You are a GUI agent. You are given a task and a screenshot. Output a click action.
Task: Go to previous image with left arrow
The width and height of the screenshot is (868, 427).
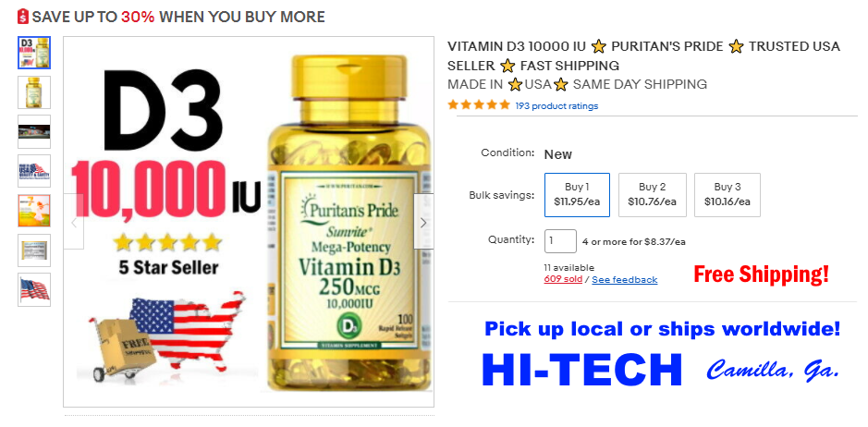point(74,222)
